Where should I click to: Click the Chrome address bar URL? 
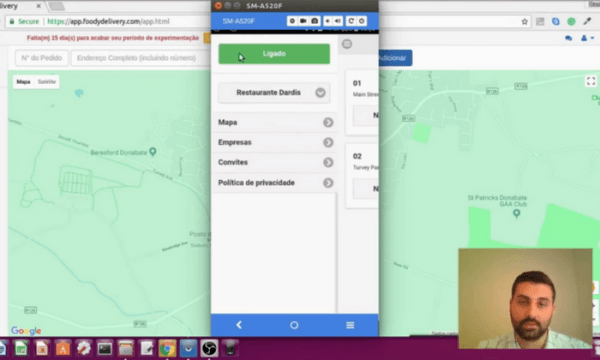[108, 21]
